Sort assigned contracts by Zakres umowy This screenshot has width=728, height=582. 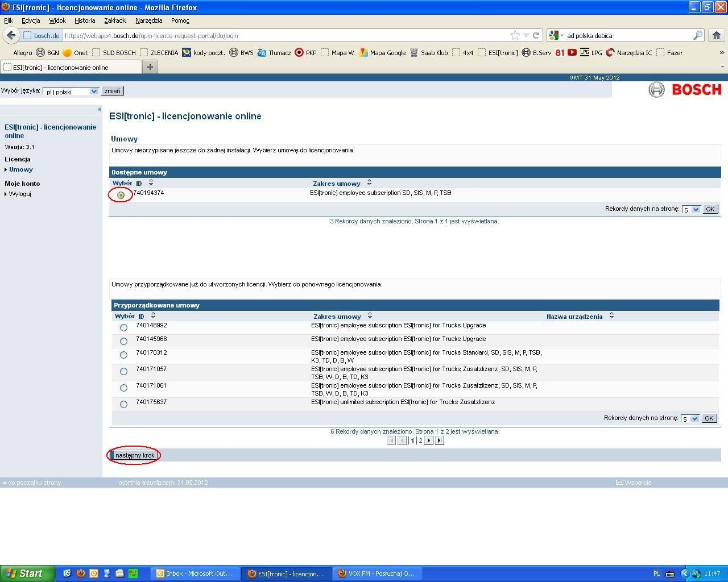(370, 315)
